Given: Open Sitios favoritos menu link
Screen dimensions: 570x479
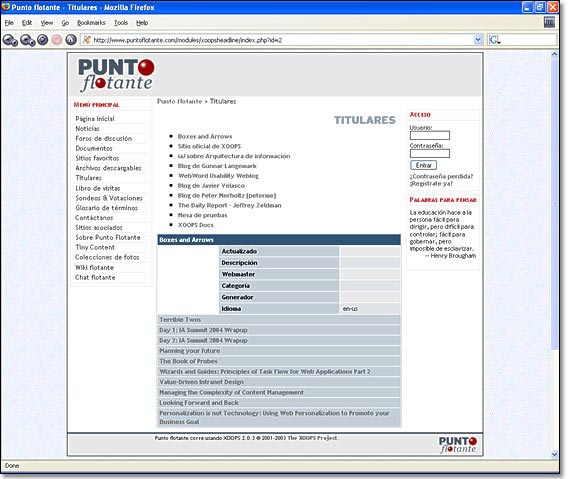Looking at the screenshot, I should coord(97,158).
